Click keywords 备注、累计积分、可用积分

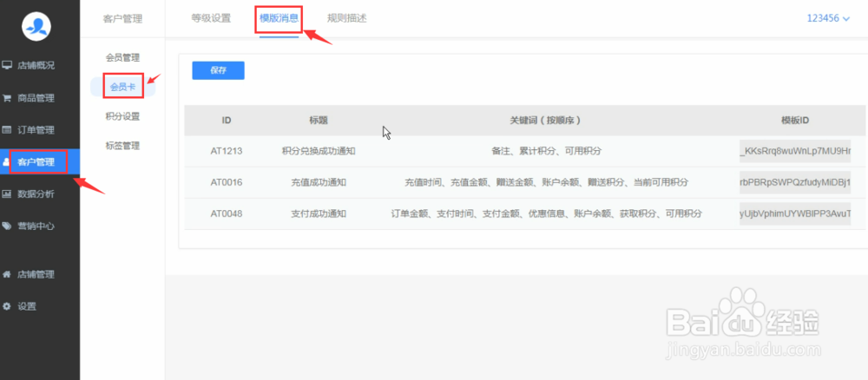(x=546, y=151)
